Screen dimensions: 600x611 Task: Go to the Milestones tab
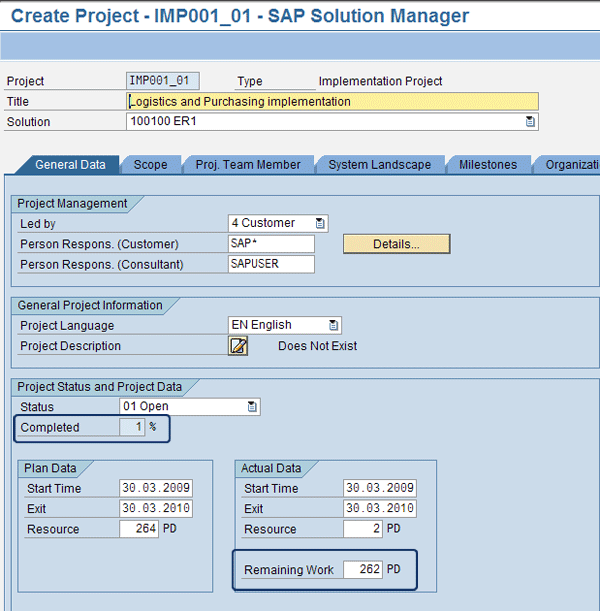(x=488, y=165)
